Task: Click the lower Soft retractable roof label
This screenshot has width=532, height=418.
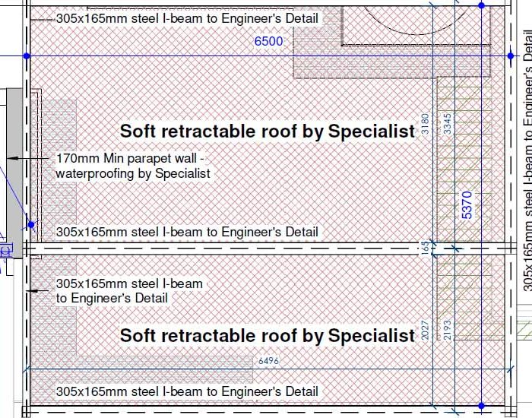Action: (268, 335)
